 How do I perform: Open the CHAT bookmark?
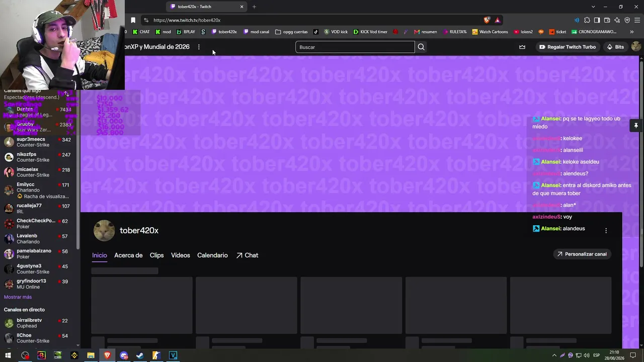141,32
